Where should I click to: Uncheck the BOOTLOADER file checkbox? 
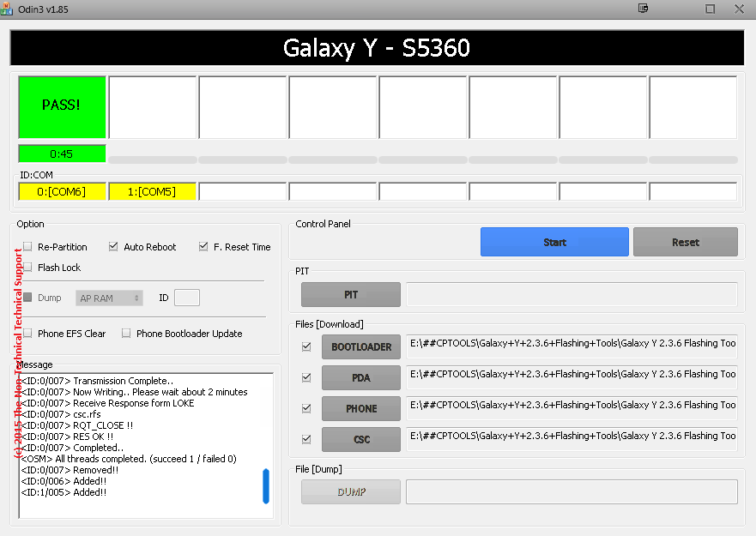click(x=306, y=346)
